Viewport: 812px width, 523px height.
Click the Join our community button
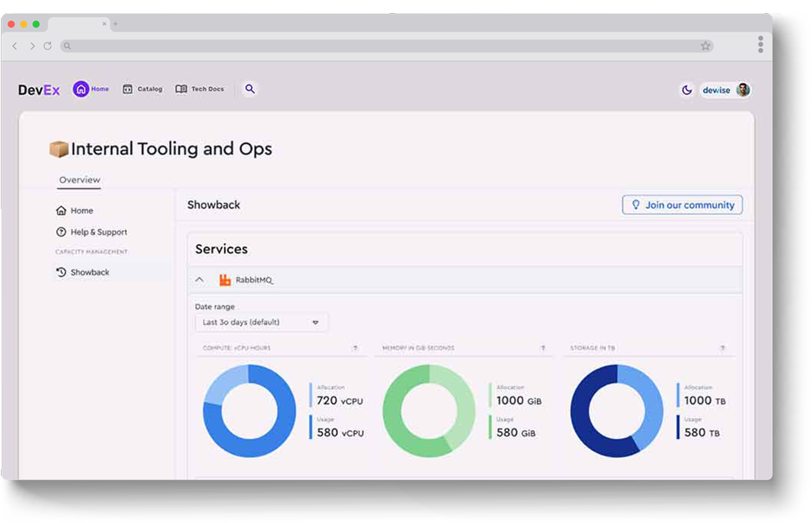(x=682, y=205)
